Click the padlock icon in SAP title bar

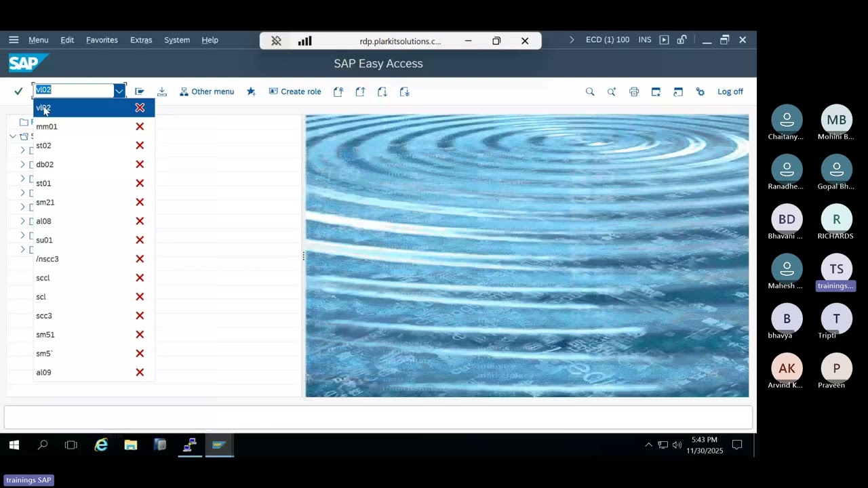[x=682, y=40]
